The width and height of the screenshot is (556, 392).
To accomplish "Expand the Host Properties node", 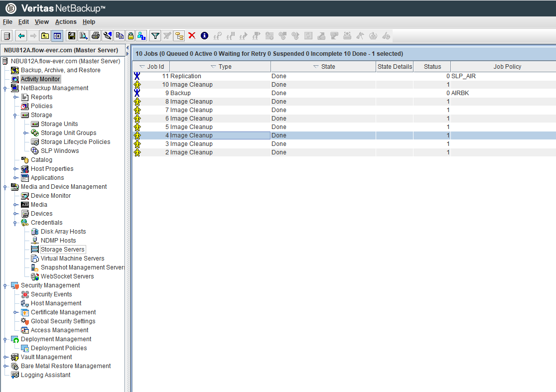I will 15,169.
